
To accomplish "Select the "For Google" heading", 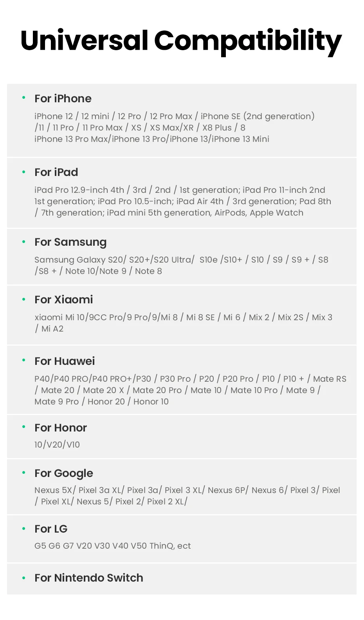I will coord(64,473).
